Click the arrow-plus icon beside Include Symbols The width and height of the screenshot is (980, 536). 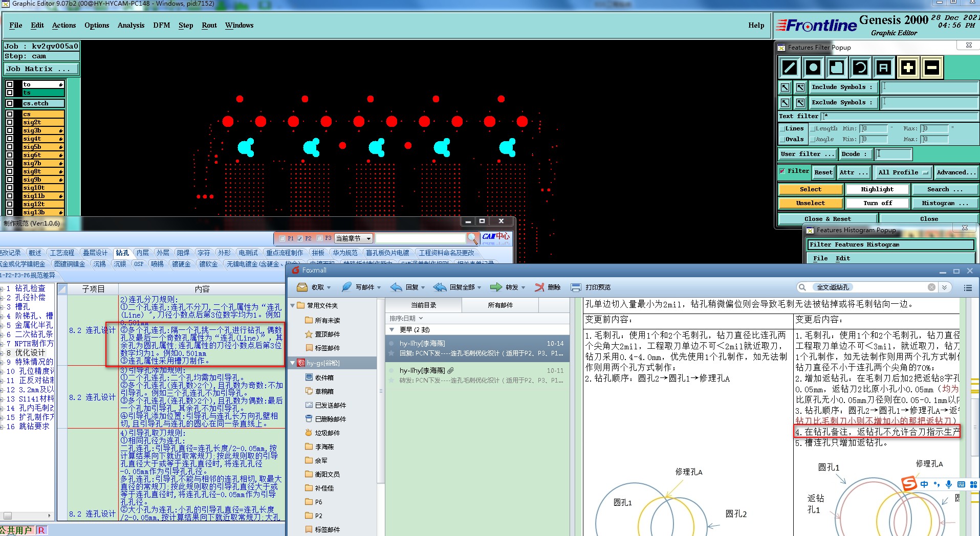click(x=800, y=87)
